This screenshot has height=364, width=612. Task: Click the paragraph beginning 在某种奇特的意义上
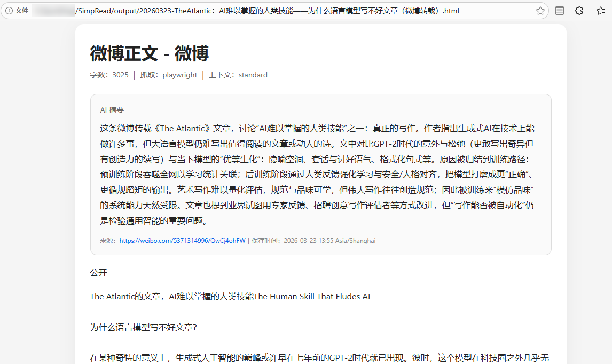tap(320, 358)
